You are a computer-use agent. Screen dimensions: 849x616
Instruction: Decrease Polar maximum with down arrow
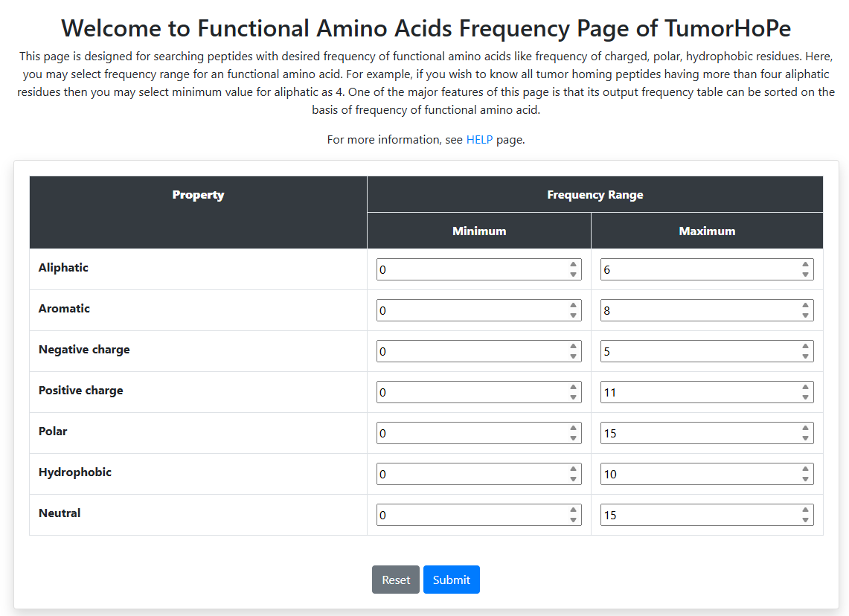(805, 438)
